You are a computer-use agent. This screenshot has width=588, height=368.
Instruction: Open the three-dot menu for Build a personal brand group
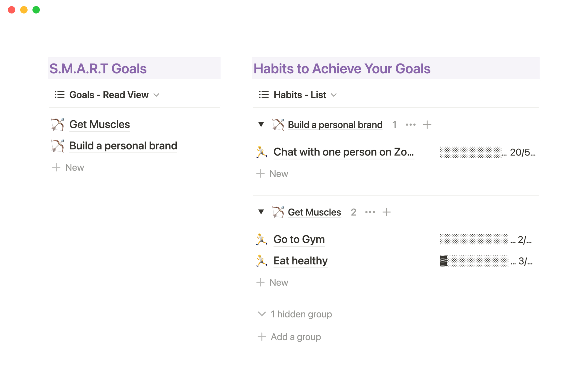[x=410, y=125]
